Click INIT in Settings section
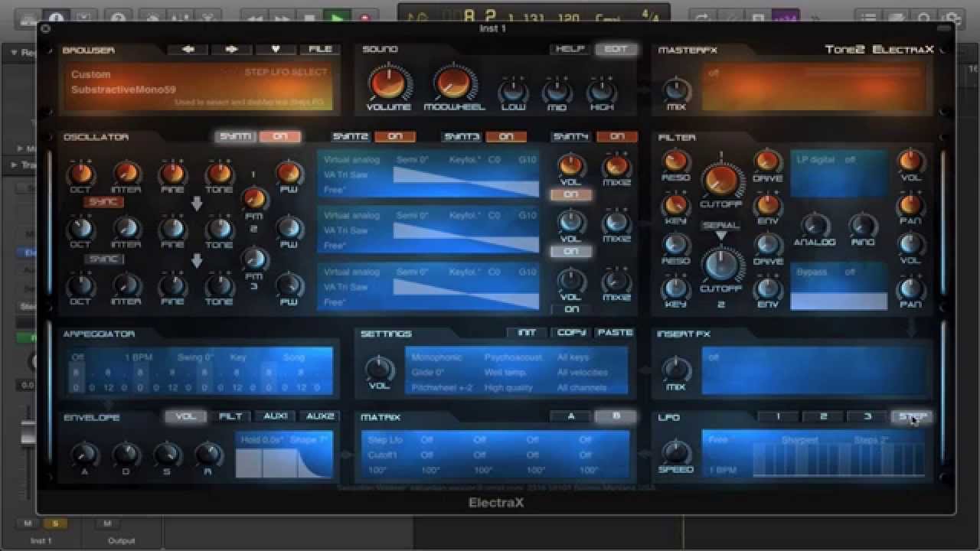The image size is (980, 551). (x=527, y=332)
